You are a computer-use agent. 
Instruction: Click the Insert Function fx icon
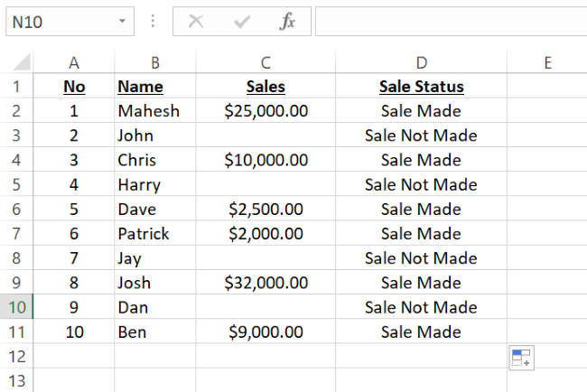pos(287,22)
